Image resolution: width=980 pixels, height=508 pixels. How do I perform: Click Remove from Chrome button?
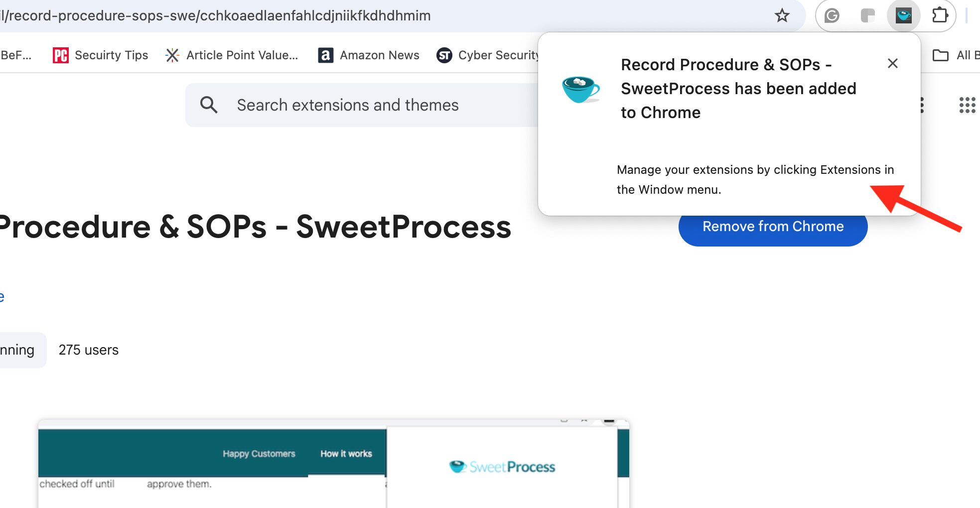[773, 227]
